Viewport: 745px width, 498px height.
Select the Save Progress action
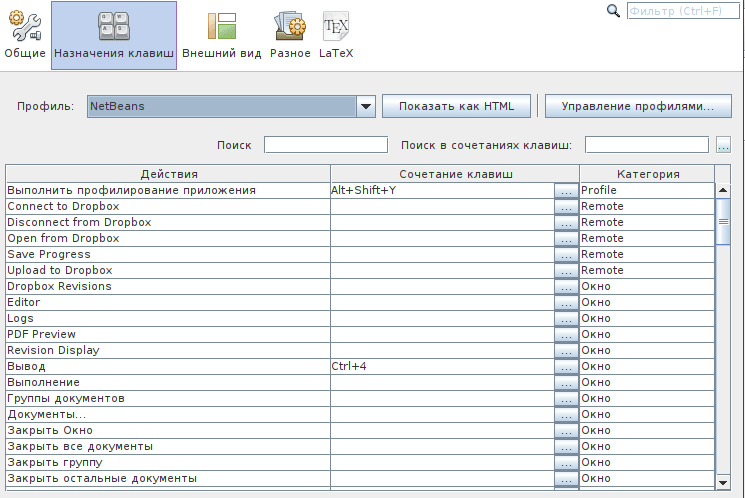[x=168, y=254]
